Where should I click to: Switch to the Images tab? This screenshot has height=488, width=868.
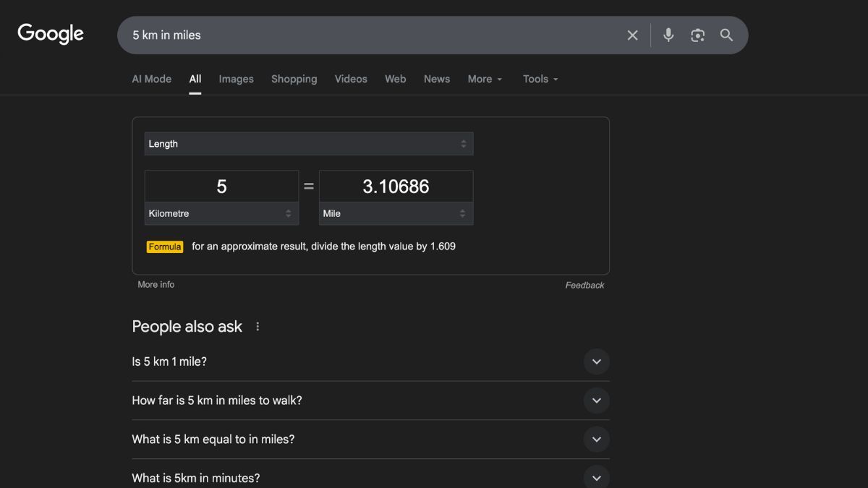pos(236,80)
